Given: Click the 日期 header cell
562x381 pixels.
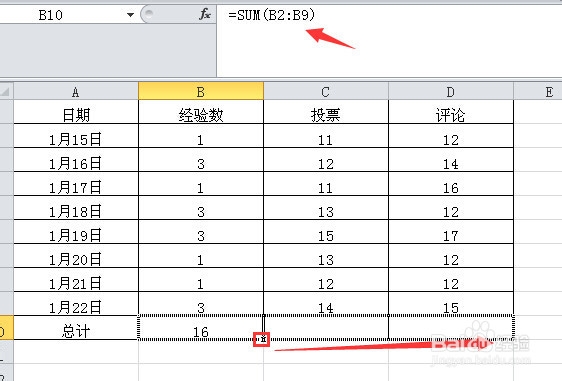Looking at the screenshot, I should tap(76, 112).
